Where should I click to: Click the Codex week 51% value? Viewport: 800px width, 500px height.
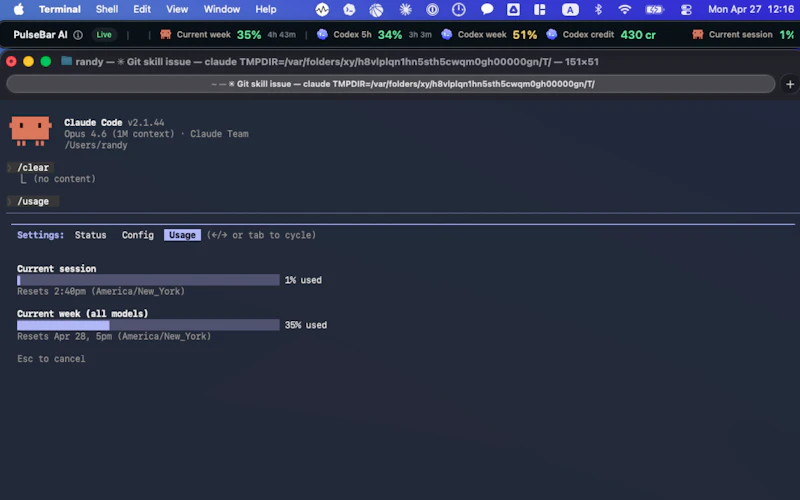(x=524, y=35)
